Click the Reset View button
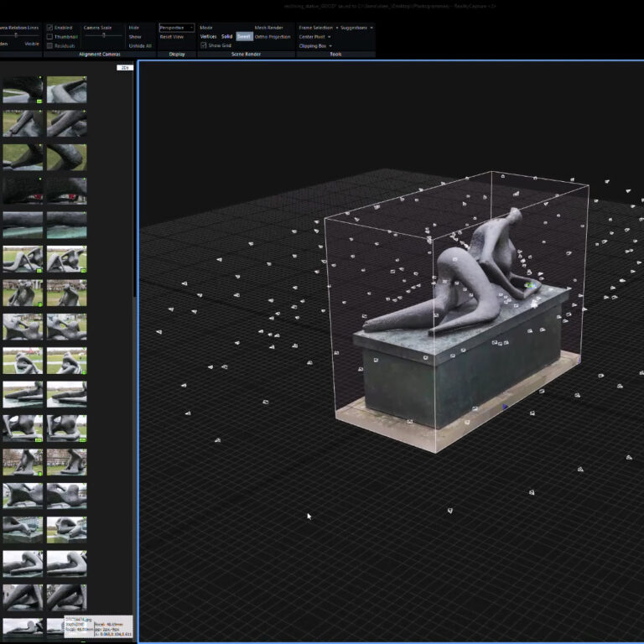Viewport: 644px width, 644px height. tap(172, 37)
